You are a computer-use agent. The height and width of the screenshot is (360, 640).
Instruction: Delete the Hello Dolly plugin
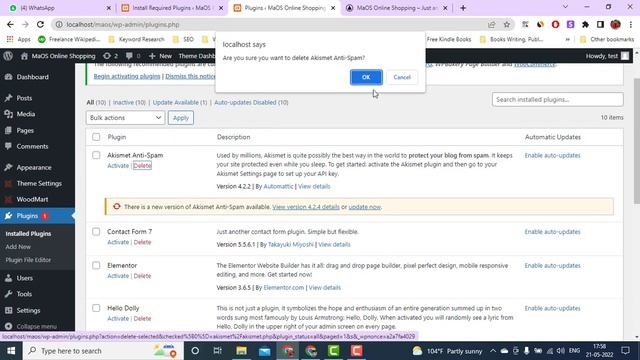coord(142,318)
